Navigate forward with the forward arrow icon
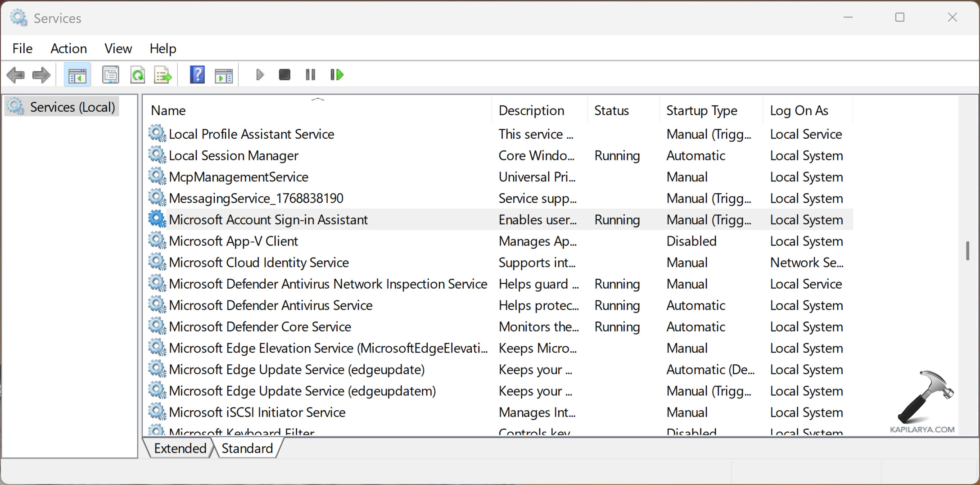Screen dimensions: 980x485 (41, 74)
